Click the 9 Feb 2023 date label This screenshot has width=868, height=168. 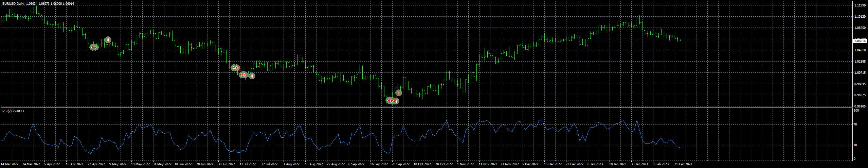661,164
